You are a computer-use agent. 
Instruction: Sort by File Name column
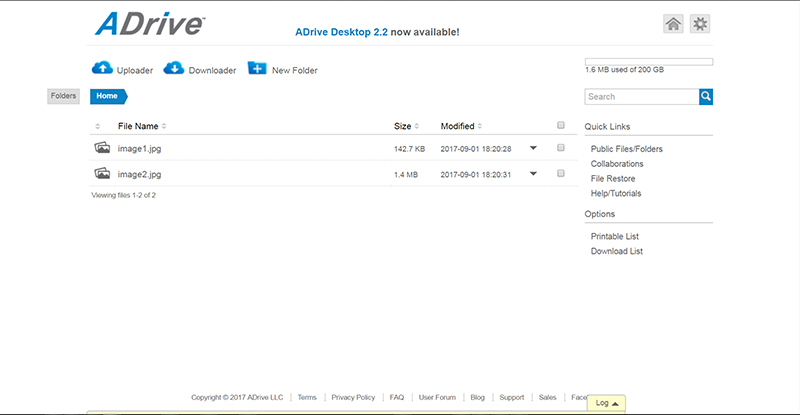[x=142, y=126]
